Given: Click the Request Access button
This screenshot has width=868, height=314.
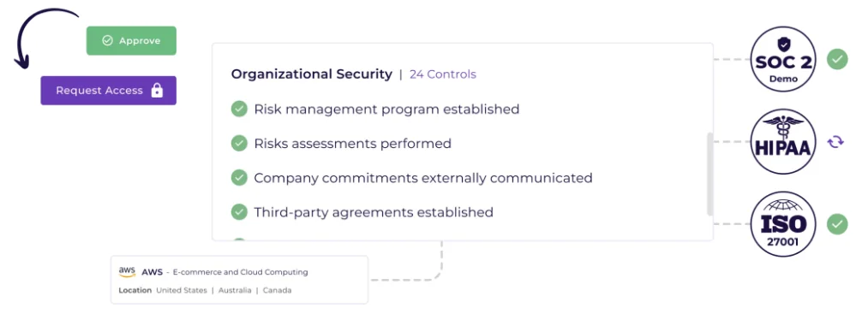Looking at the screenshot, I should point(109,91).
